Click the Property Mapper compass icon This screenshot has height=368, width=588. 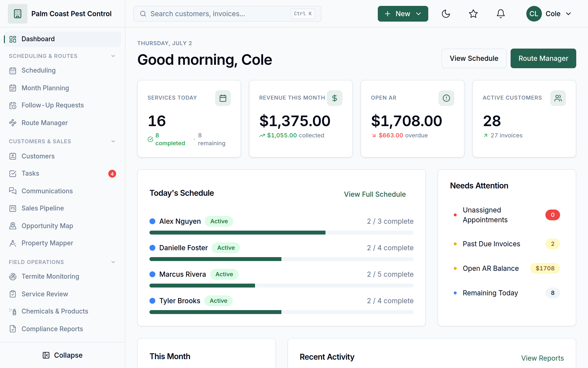(13, 243)
